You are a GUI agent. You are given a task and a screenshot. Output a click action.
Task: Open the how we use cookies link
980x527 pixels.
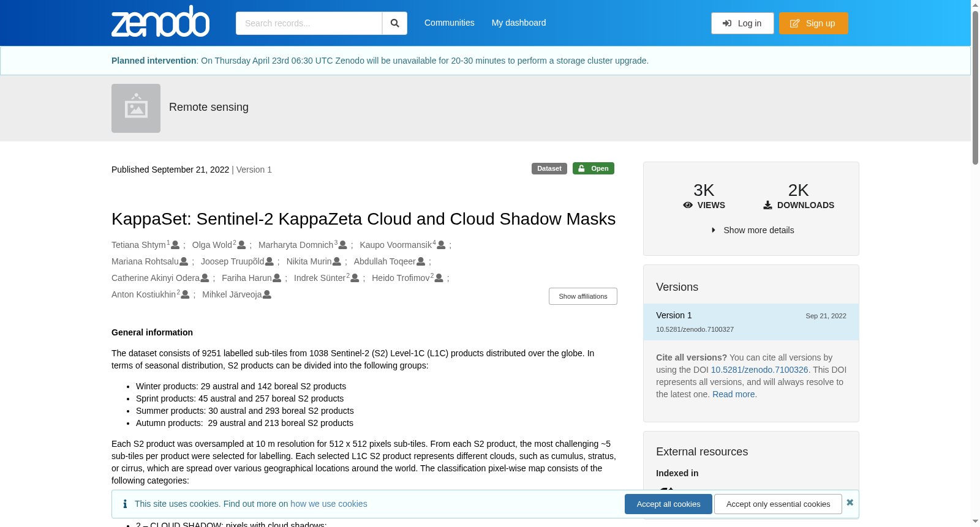point(329,504)
